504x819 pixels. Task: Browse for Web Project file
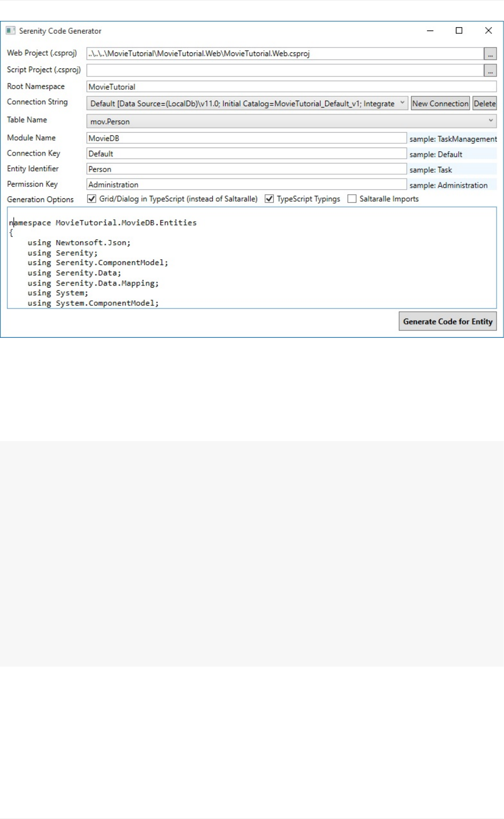point(490,54)
